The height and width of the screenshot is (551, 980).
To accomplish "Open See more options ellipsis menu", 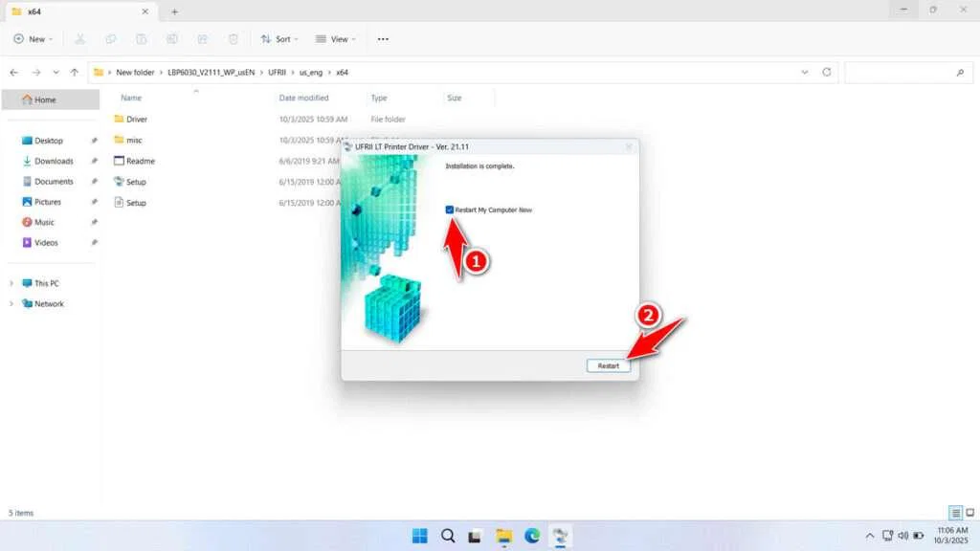I will (383, 39).
